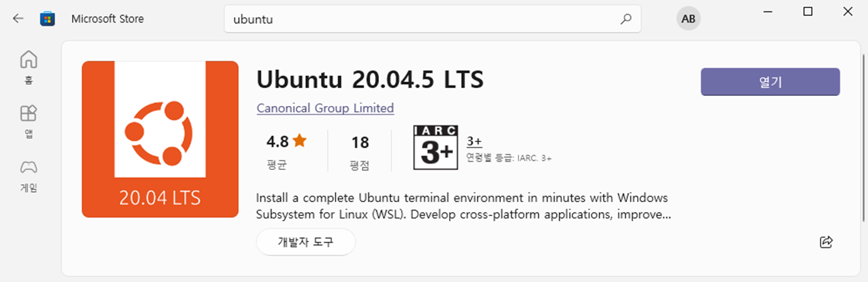The image size is (868, 282).
Task: Maximize the Microsoft Store window
Action: pyautogui.click(x=808, y=11)
